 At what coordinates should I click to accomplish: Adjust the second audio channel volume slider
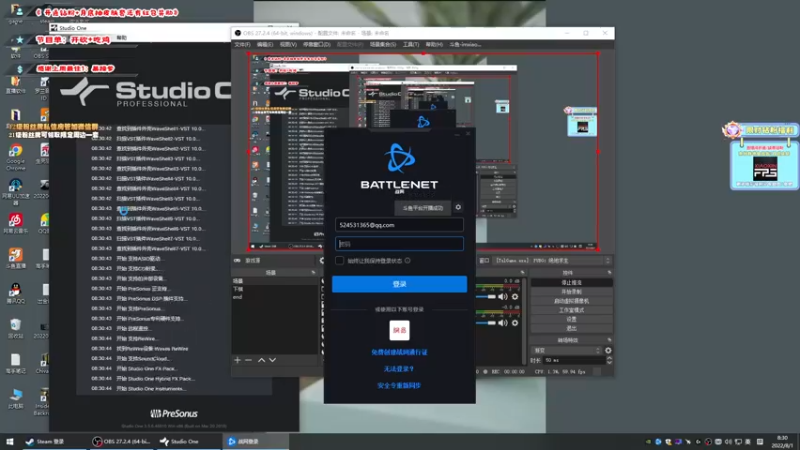[486, 322]
